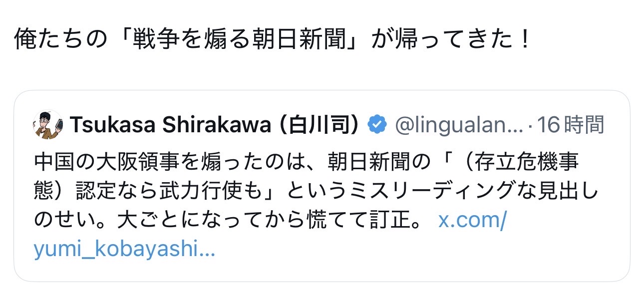Click quoted line starting のせい。大ごとに
The height and width of the screenshot is (298, 644).
click(125, 221)
